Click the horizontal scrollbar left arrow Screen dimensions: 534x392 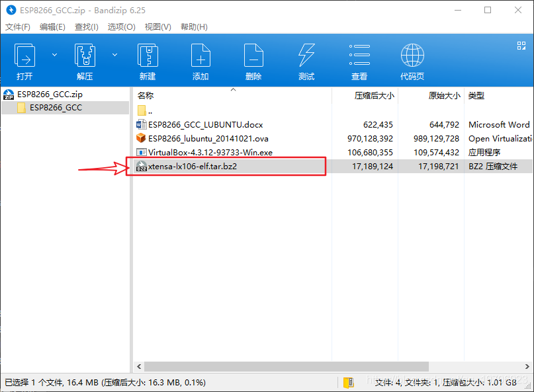pyautogui.click(x=138, y=366)
